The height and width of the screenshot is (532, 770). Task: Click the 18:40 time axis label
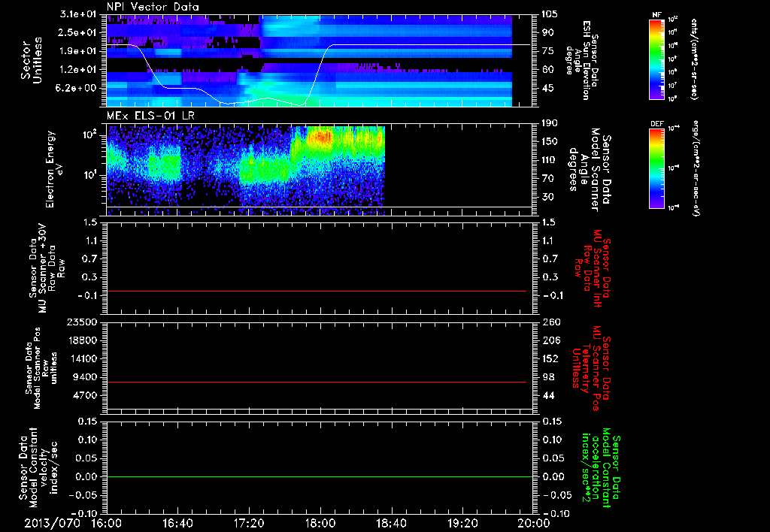tap(391, 523)
